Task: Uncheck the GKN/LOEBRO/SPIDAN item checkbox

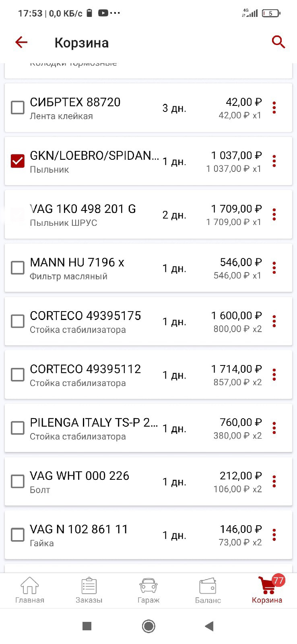Action: tap(18, 161)
